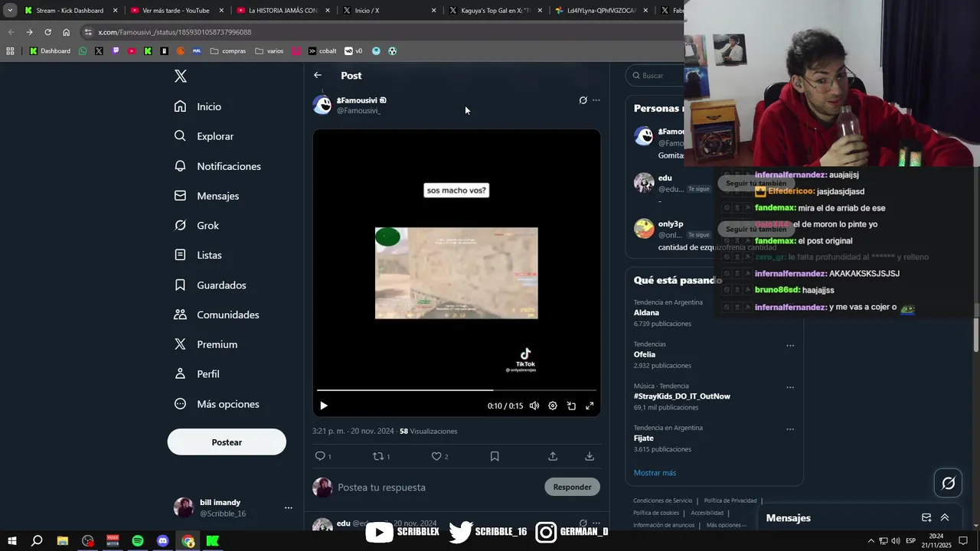
Task: Open Windows Start menu
Action: pos(11,541)
